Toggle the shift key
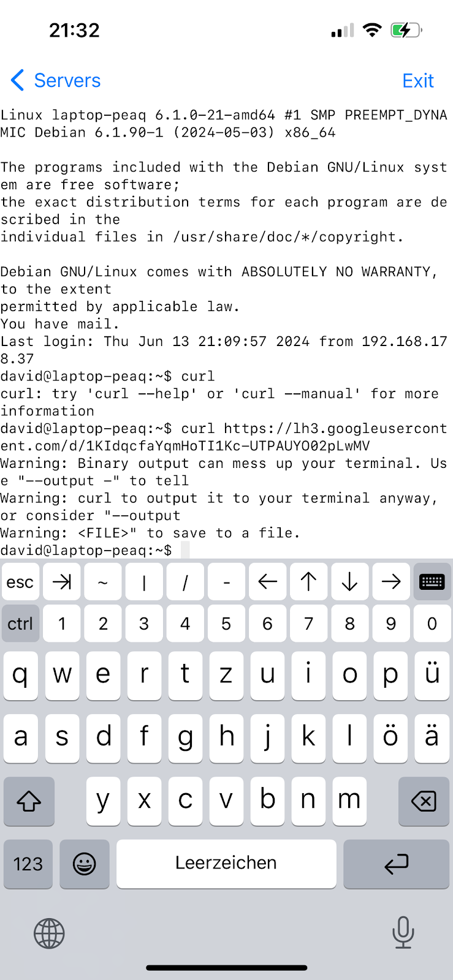Screen dimensions: 453x980 pos(29,801)
